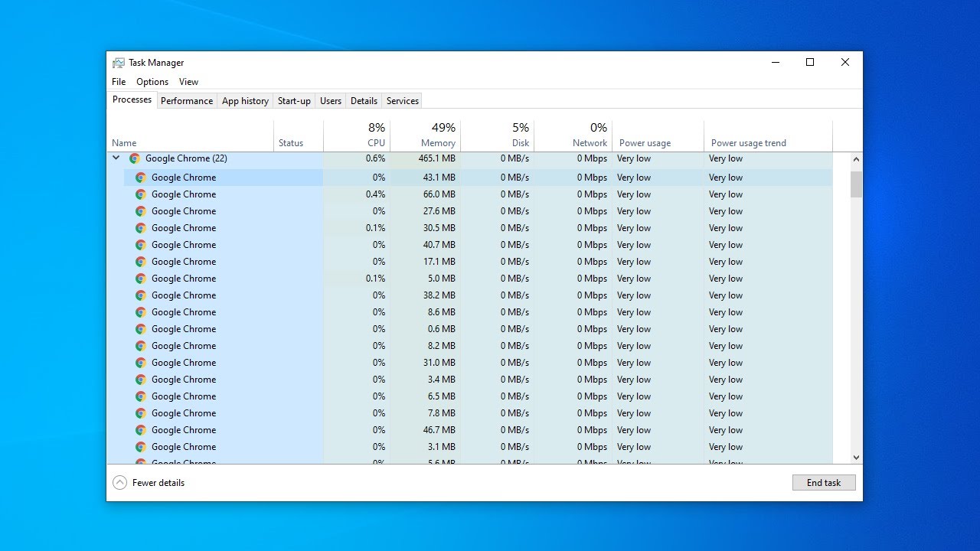Screen dimensions: 980x551
Task: Click the 46.7 MB memory cell
Action: click(425, 430)
